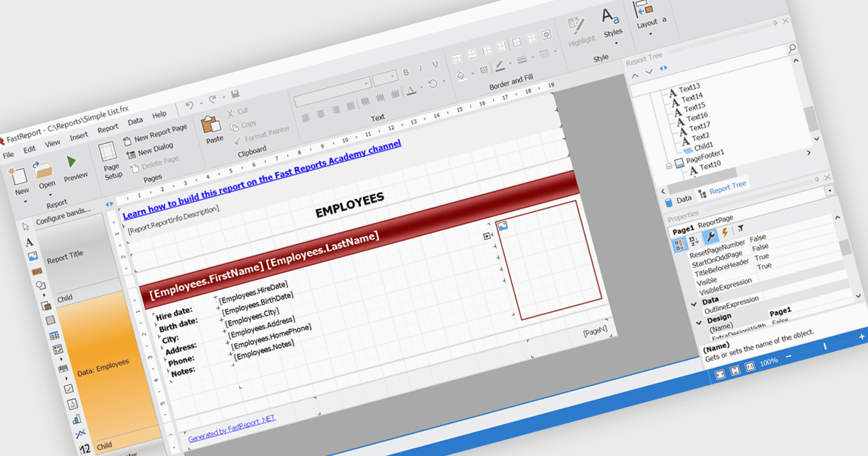
Task: Click the Paste icon
Action: click(210, 125)
